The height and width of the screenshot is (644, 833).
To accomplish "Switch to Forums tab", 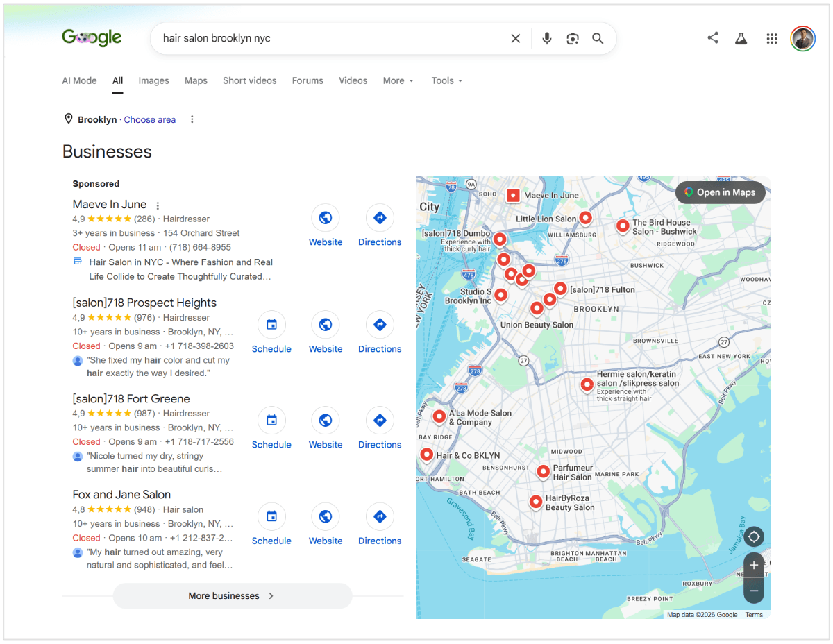I will [308, 80].
